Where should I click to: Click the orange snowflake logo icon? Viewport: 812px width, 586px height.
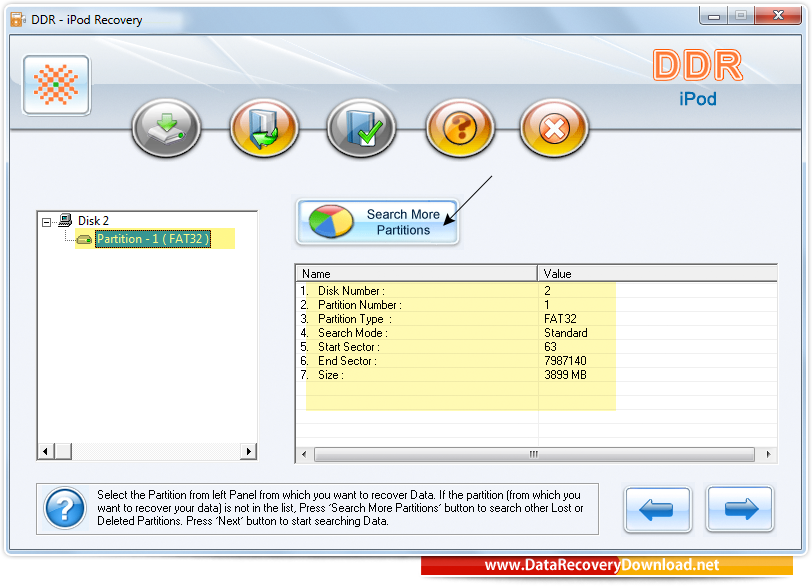click(56, 85)
